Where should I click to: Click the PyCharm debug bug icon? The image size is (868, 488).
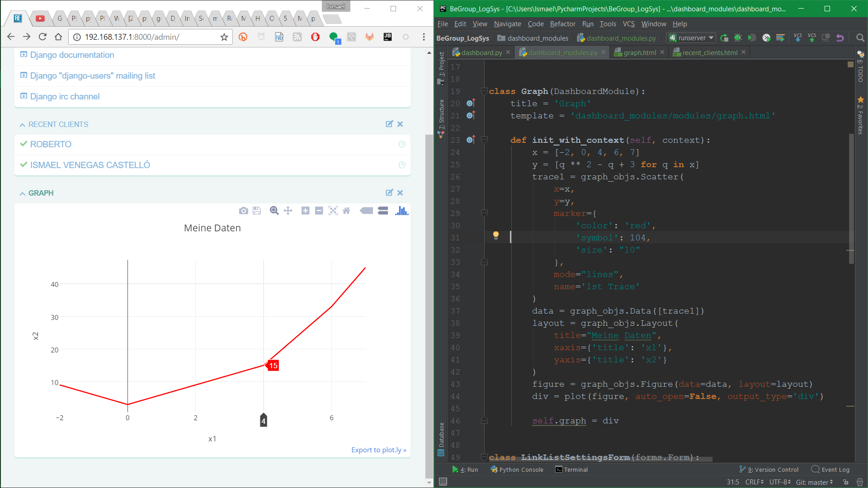(738, 38)
